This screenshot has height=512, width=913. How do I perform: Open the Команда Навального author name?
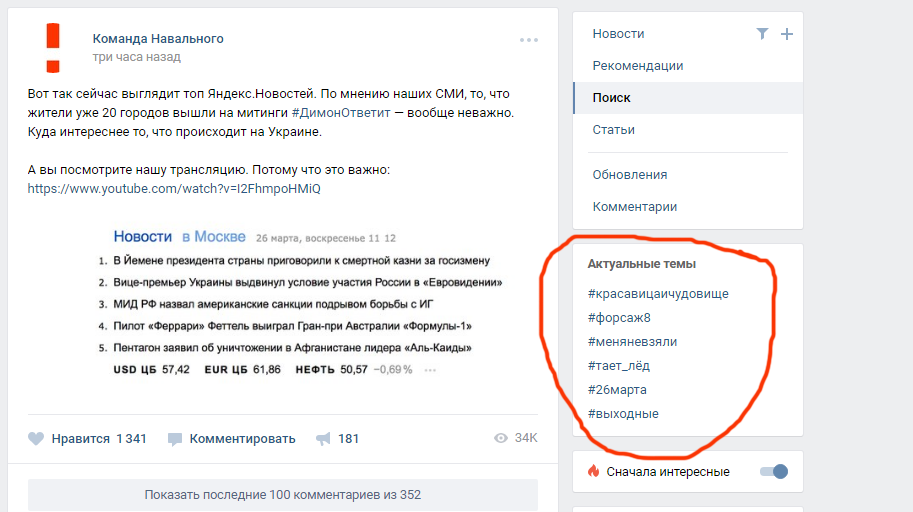pos(158,38)
